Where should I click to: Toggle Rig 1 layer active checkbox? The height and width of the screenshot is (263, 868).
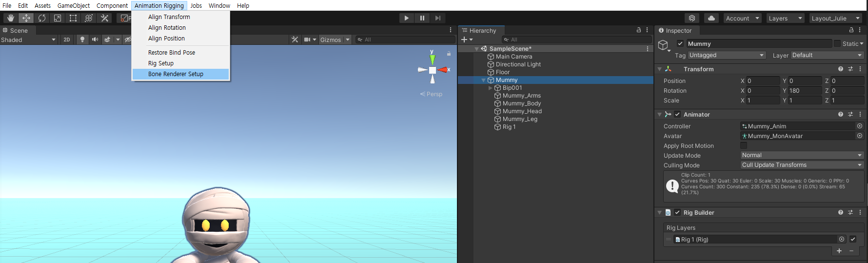(x=853, y=239)
